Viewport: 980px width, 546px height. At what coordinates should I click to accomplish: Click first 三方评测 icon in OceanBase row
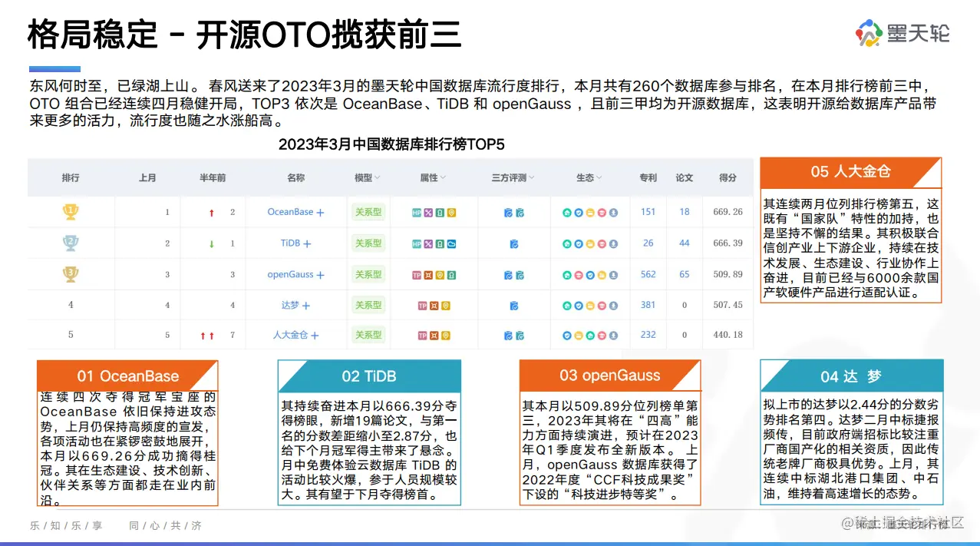point(508,213)
